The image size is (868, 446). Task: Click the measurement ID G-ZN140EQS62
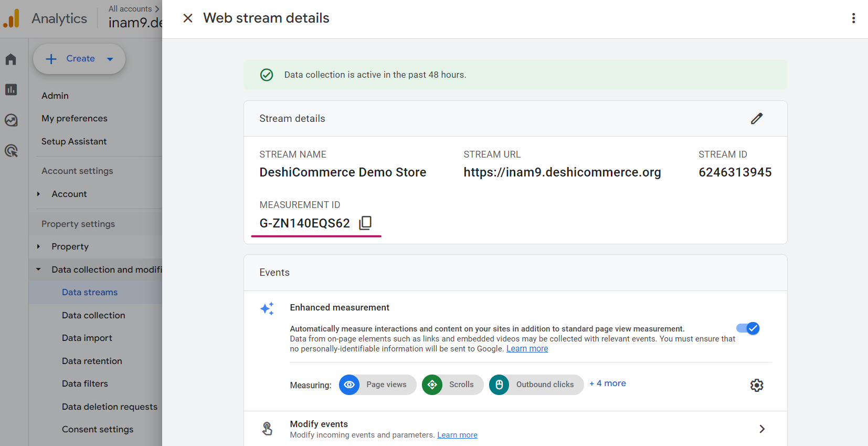pos(304,223)
